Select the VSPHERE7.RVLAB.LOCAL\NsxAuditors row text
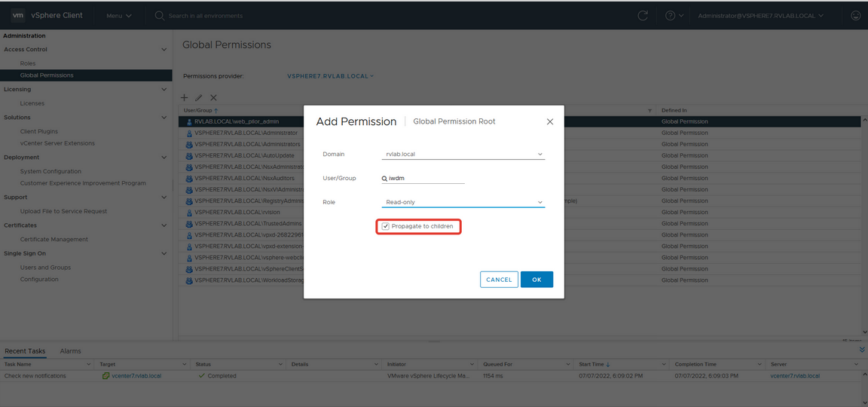Image resolution: width=868 pixels, height=407 pixels. (x=245, y=179)
